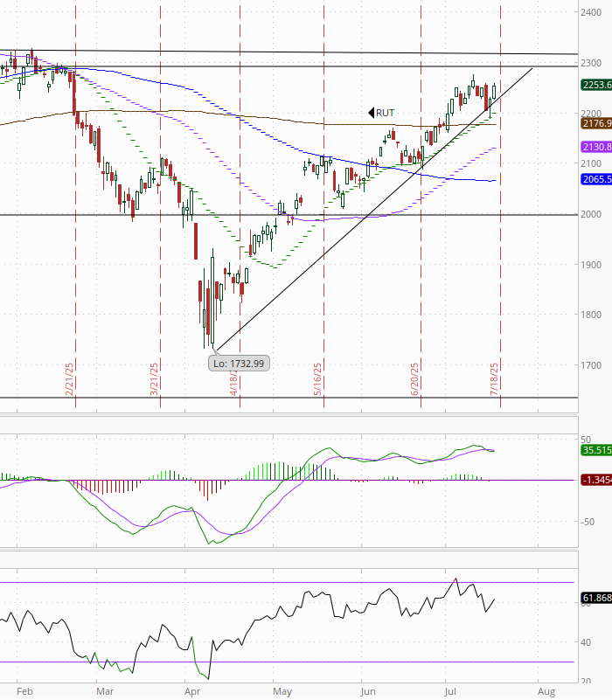Click the green 35.515 MACD value tag

click(596, 450)
